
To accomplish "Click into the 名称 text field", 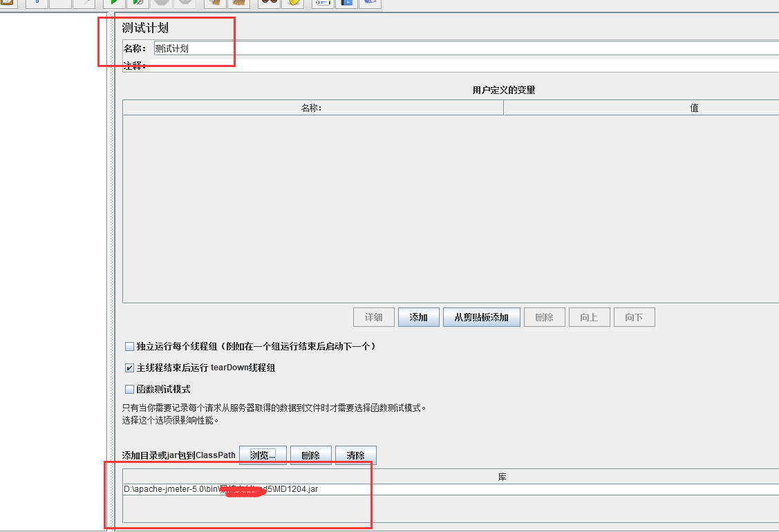I will (463, 48).
